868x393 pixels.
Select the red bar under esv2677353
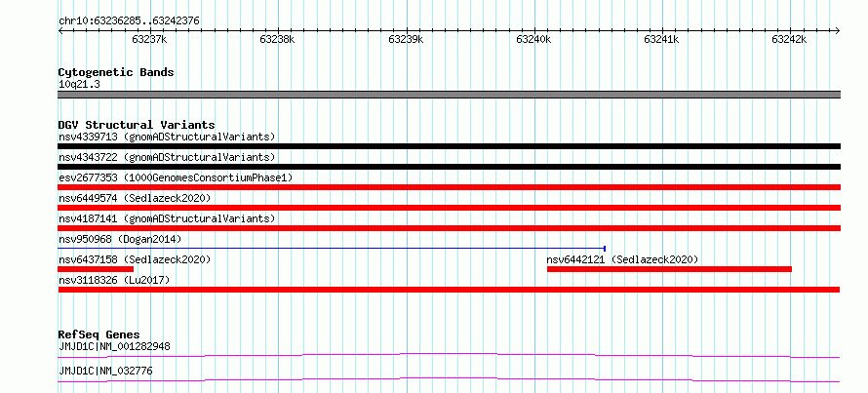(x=449, y=187)
